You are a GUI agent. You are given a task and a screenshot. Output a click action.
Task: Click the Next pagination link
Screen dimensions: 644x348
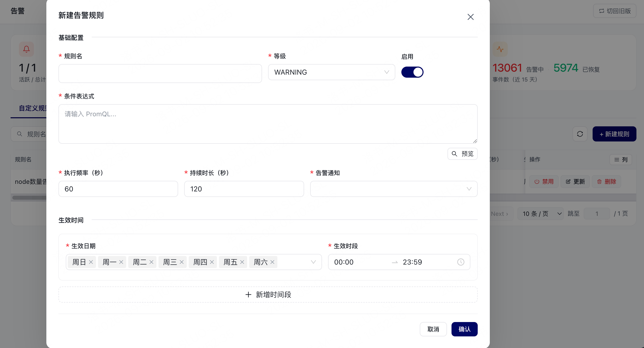pos(499,214)
